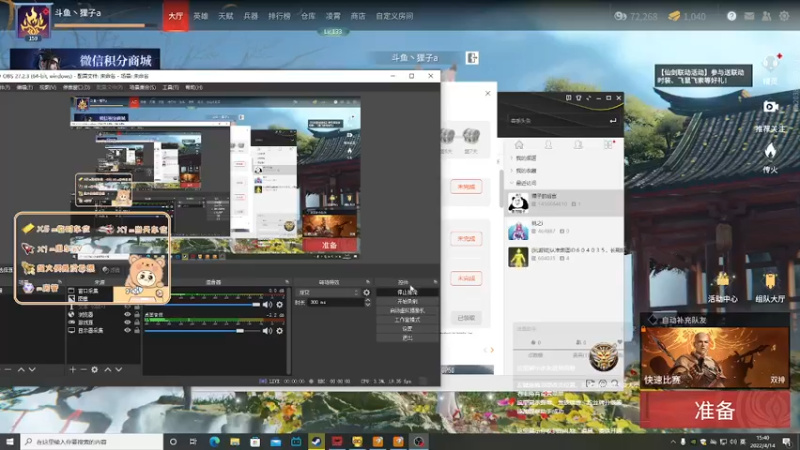Click the player avatar at top left
Viewport: 800px width, 450px height.
33,21
